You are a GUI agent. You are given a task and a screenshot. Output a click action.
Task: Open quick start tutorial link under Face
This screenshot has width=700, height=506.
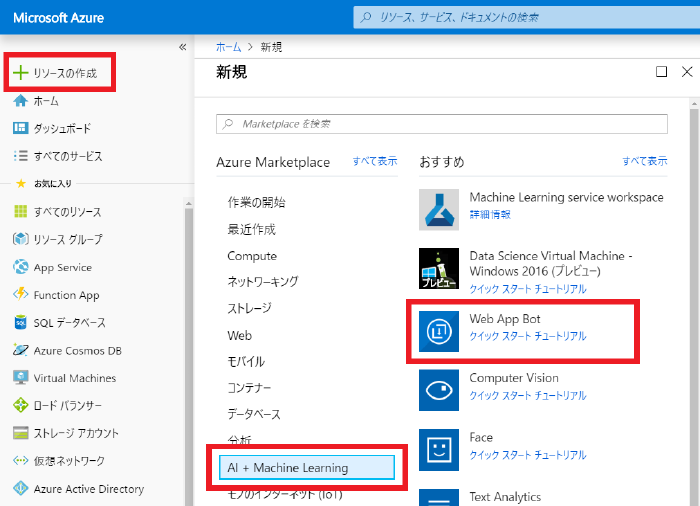pos(528,455)
